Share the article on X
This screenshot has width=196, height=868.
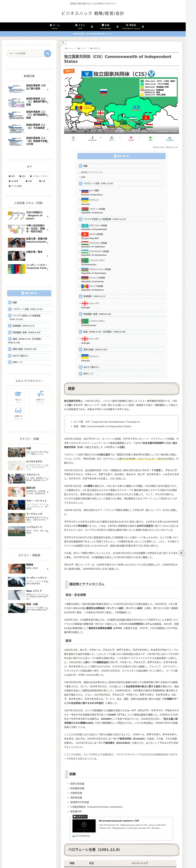pos(73,138)
